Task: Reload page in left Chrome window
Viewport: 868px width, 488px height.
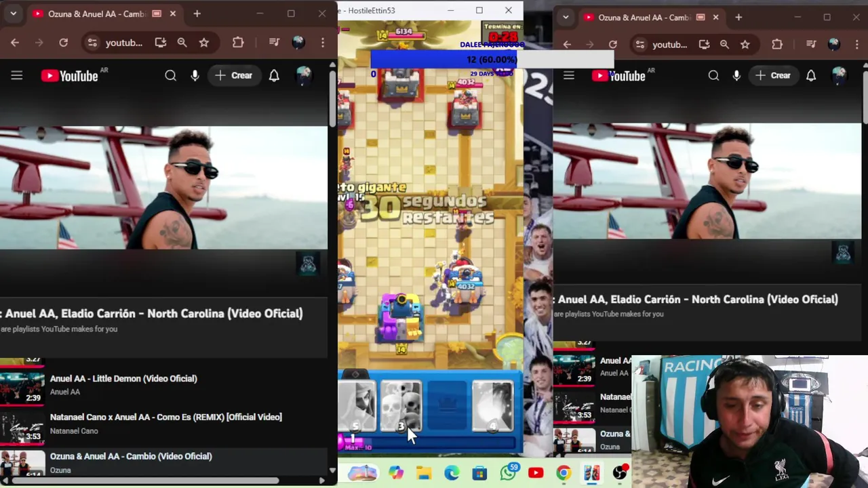Action: [x=63, y=43]
